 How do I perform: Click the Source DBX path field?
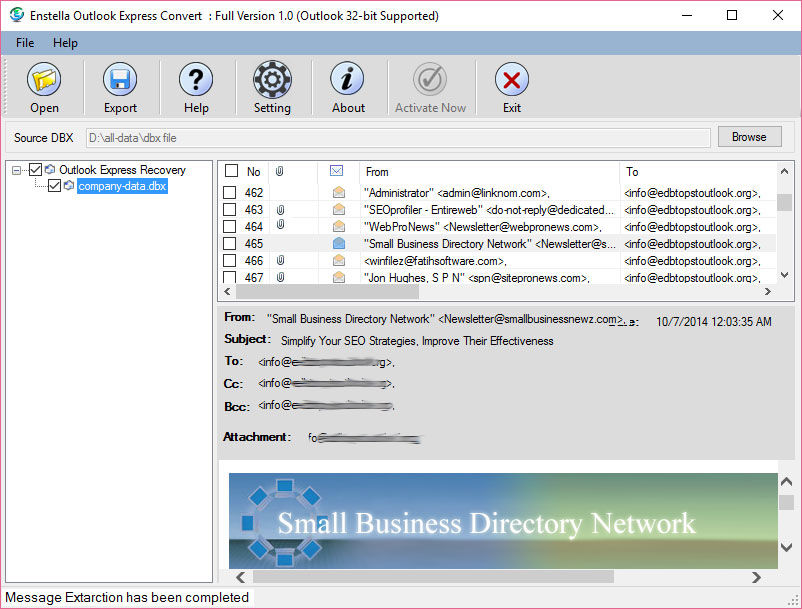click(x=398, y=138)
